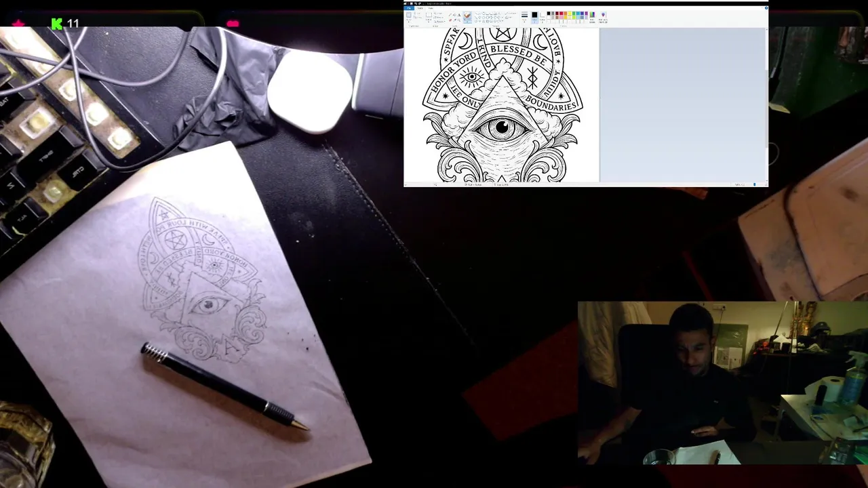Screen dimensions: 868x488
Task: Open the shape Fill dropdown
Action: pyautogui.click(x=510, y=18)
